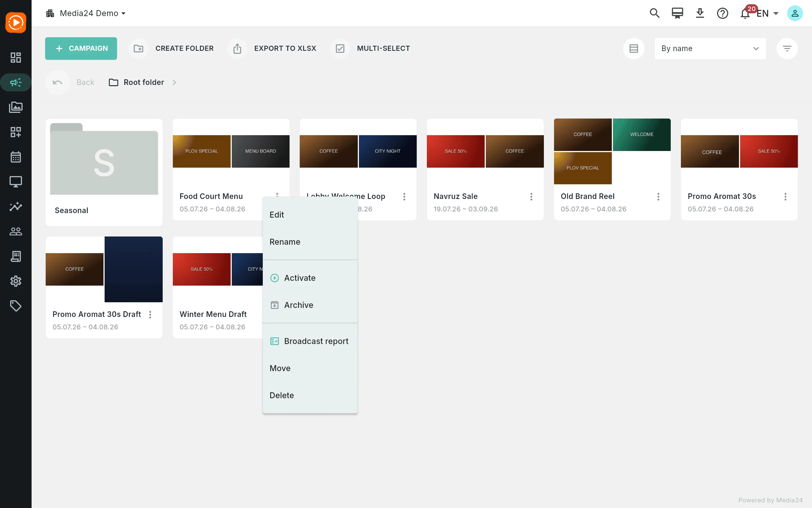Open the users group sidebar icon
The height and width of the screenshot is (508, 812).
click(x=16, y=231)
